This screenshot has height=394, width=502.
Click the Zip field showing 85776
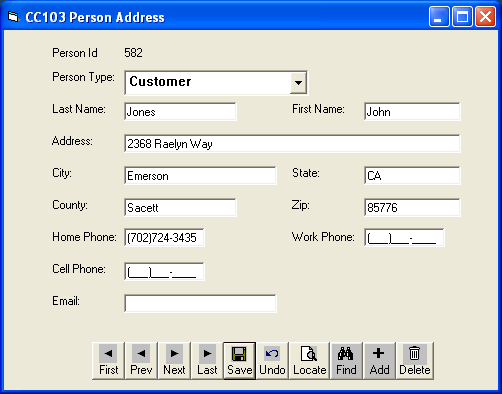pos(412,208)
